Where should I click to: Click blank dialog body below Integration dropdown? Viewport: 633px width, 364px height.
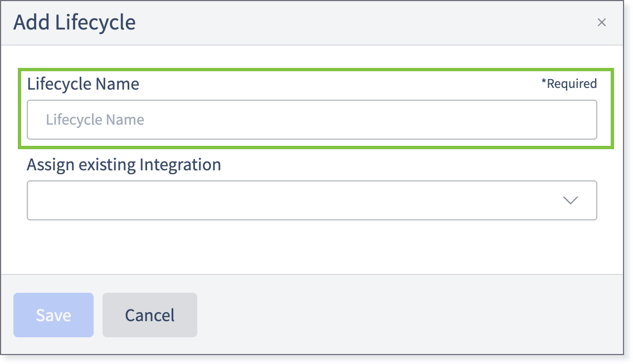tap(311, 247)
